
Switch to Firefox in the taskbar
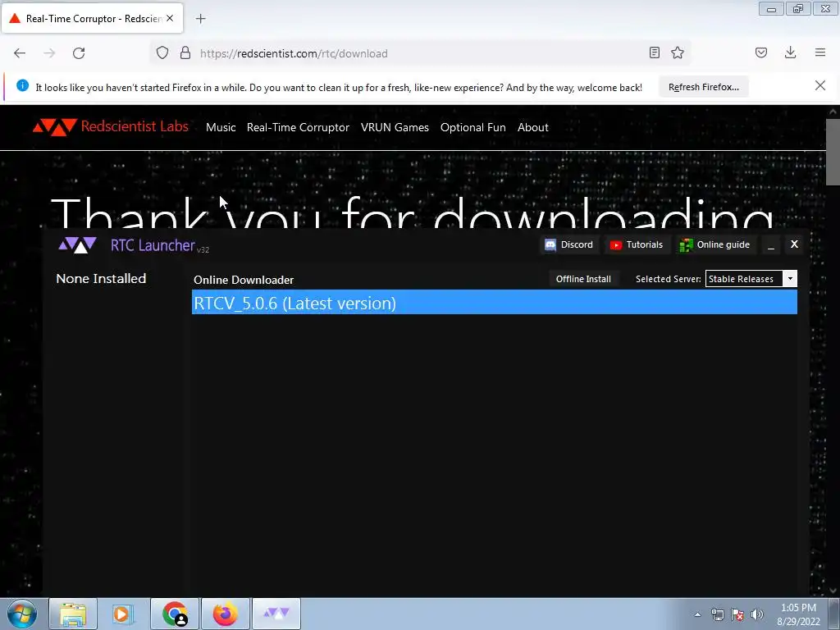point(225,614)
